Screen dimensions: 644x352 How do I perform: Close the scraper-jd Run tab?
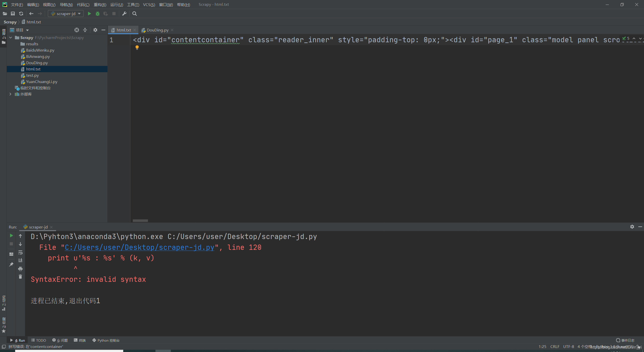coord(51,227)
